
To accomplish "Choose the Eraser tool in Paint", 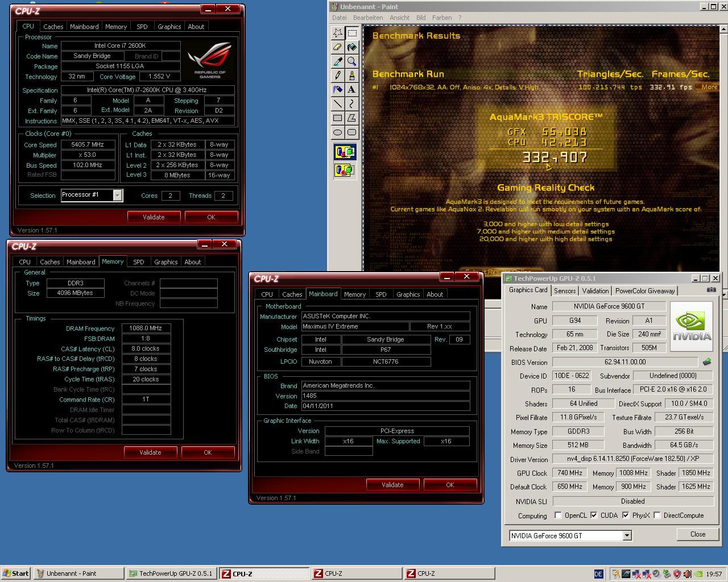I will tap(338, 47).
